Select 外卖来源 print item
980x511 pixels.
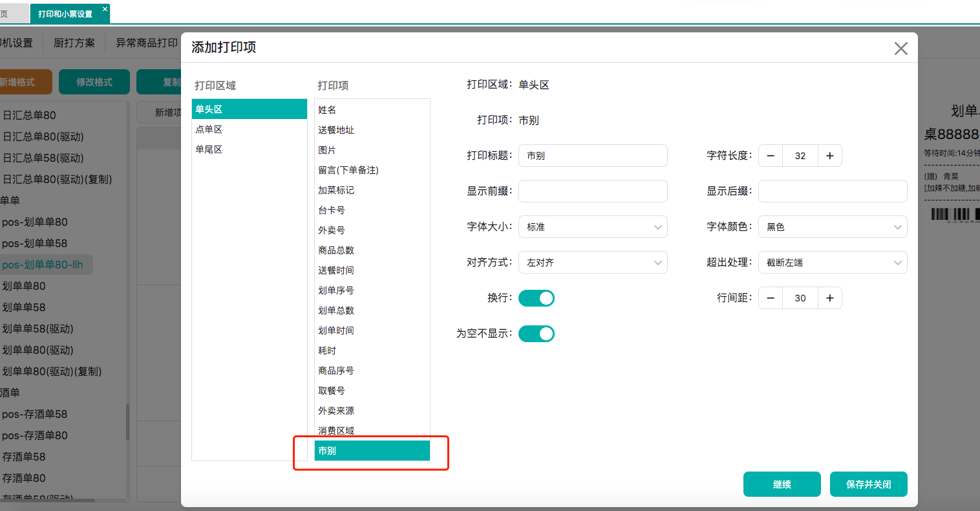point(372,411)
